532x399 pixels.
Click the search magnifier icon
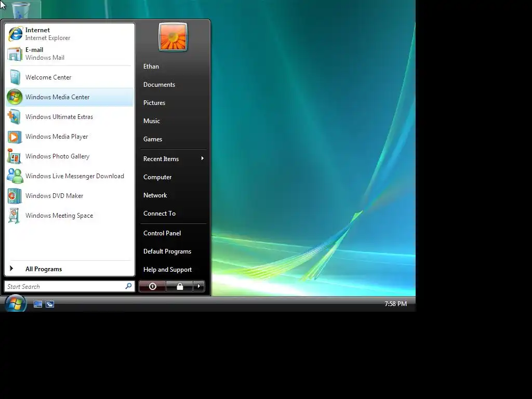click(128, 286)
